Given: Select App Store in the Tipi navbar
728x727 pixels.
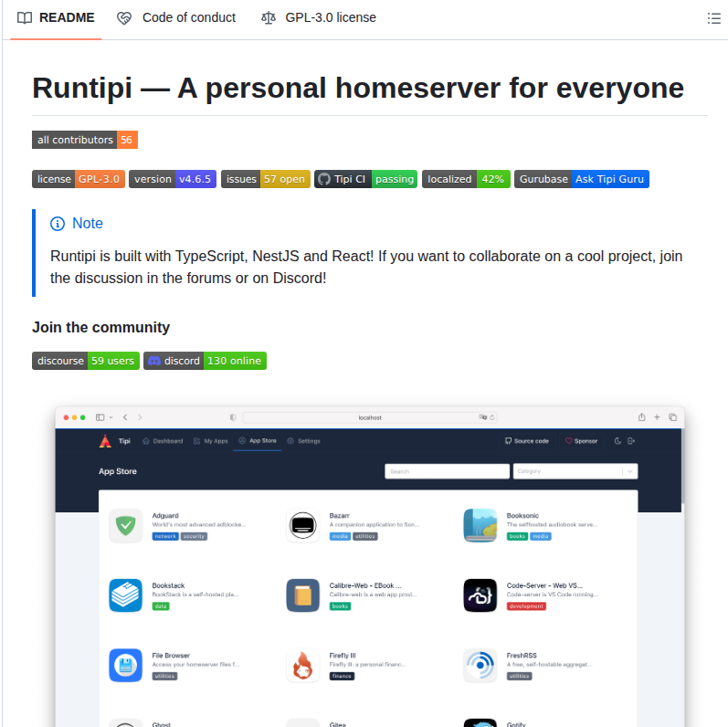Looking at the screenshot, I should 258,440.
